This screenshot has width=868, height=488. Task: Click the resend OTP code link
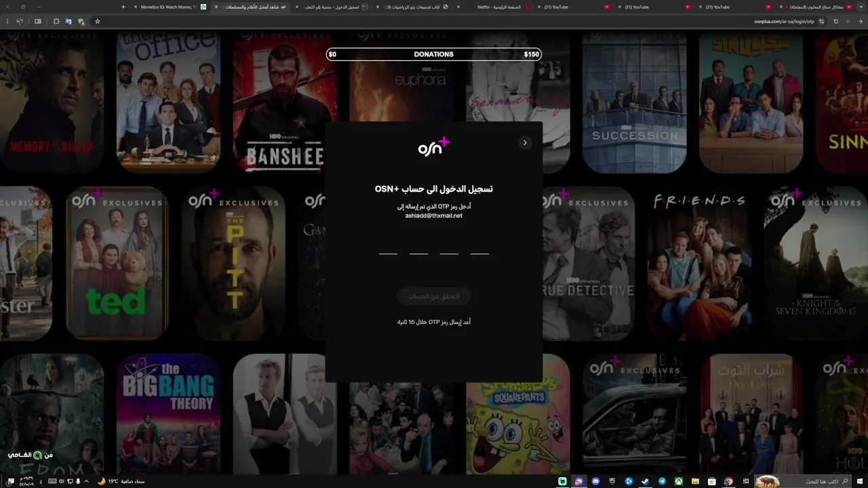[x=434, y=322]
